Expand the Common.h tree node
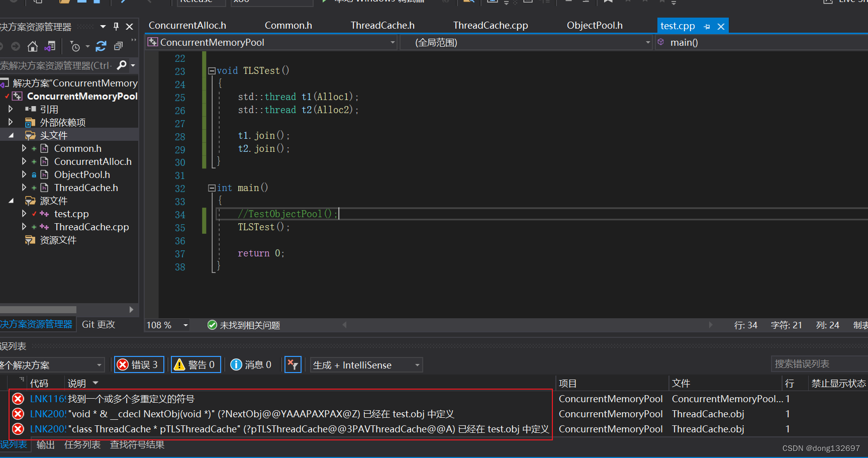Viewport: 868px width, 458px height. tap(24, 148)
